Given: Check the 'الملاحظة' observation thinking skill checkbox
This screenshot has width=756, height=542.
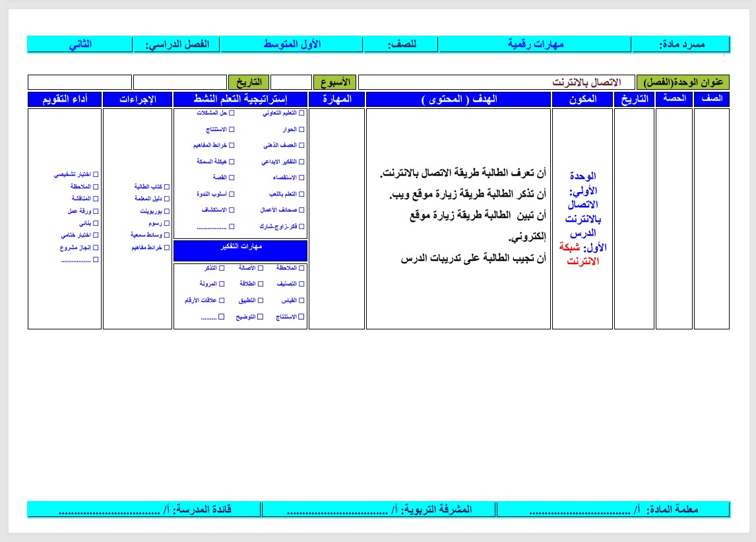Looking at the screenshot, I should (300, 268).
